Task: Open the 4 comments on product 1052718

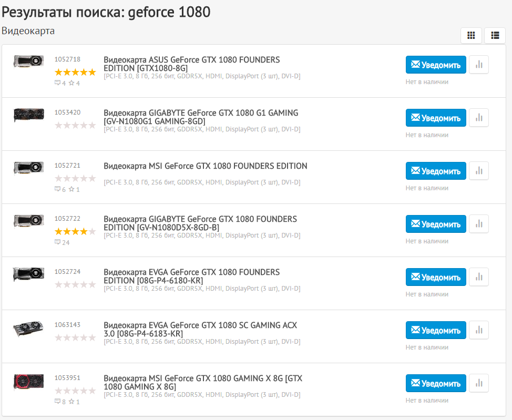Action: click(60, 83)
